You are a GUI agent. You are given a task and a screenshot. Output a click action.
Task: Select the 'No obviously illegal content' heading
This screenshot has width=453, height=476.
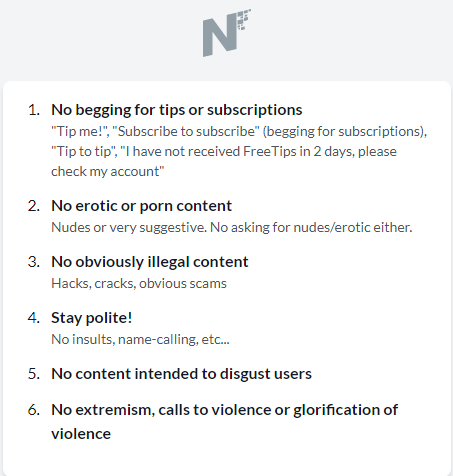[x=150, y=262]
